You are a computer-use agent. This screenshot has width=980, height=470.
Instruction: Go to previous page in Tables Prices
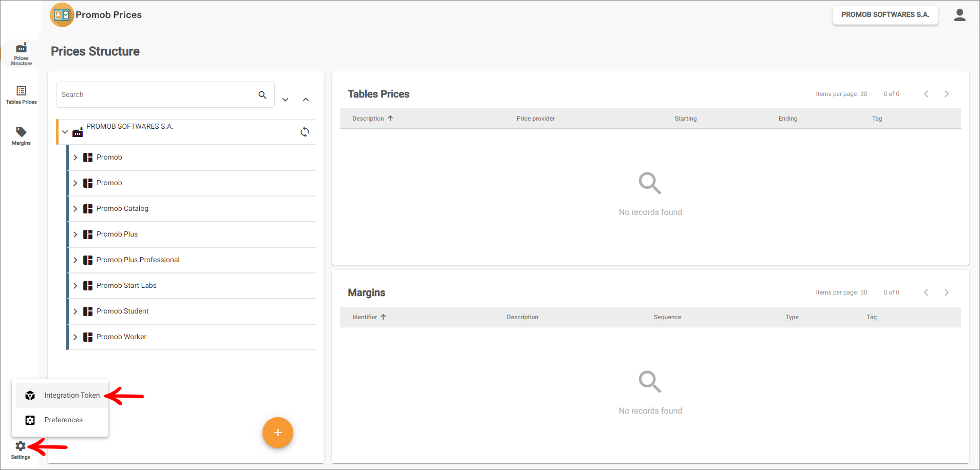tap(926, 94)
